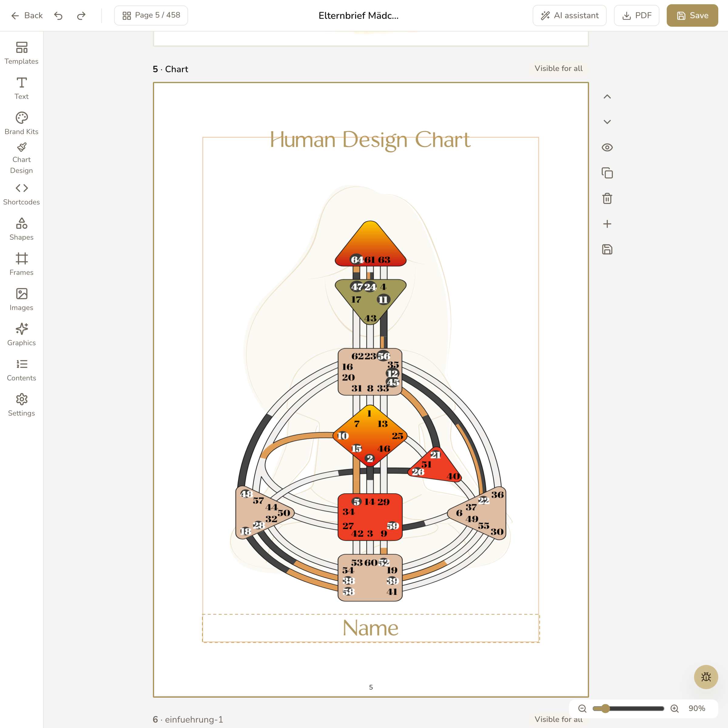The image size is (728, 728).
Task: Zoom in with the plus magnifier
Action: pos(675,708)
